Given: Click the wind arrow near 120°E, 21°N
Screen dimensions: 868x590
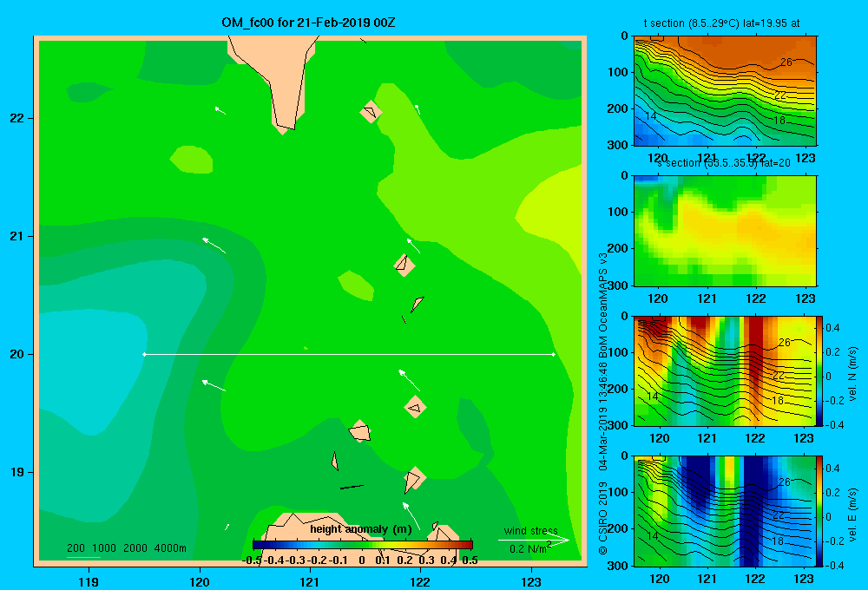Looking at the screenshot, I should click(x=214, y=246).
